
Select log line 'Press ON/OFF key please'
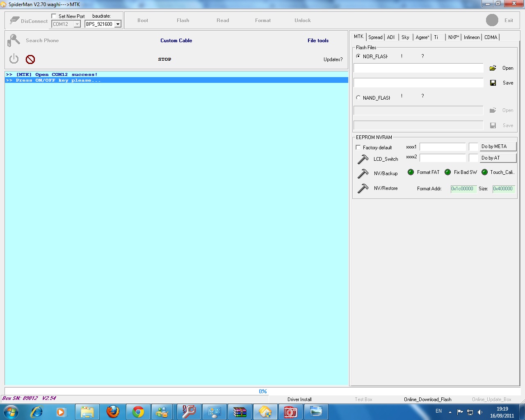click(176, 80)
